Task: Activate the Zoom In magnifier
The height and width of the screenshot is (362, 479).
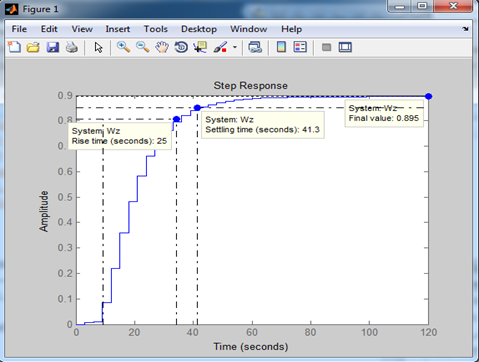Action: [x=123, y=47]
